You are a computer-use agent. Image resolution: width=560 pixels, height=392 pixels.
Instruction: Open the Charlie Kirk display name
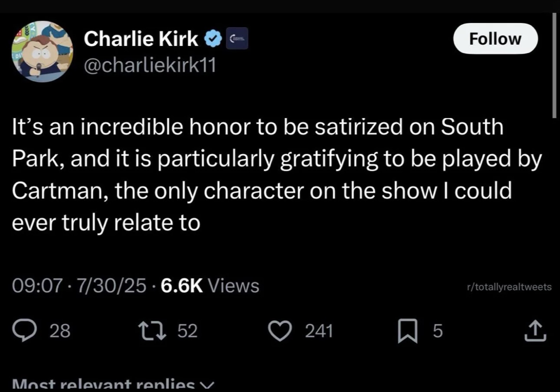141,39
